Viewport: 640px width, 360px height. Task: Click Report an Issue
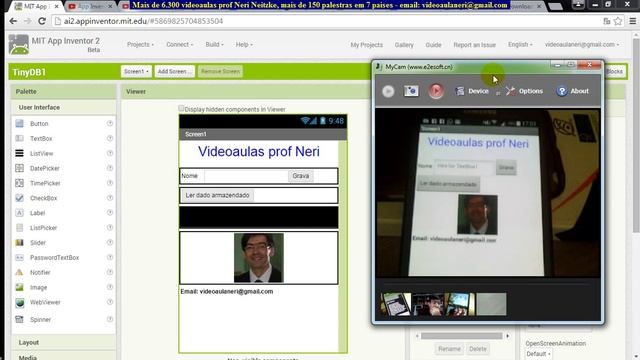click(x=474, y=45)
